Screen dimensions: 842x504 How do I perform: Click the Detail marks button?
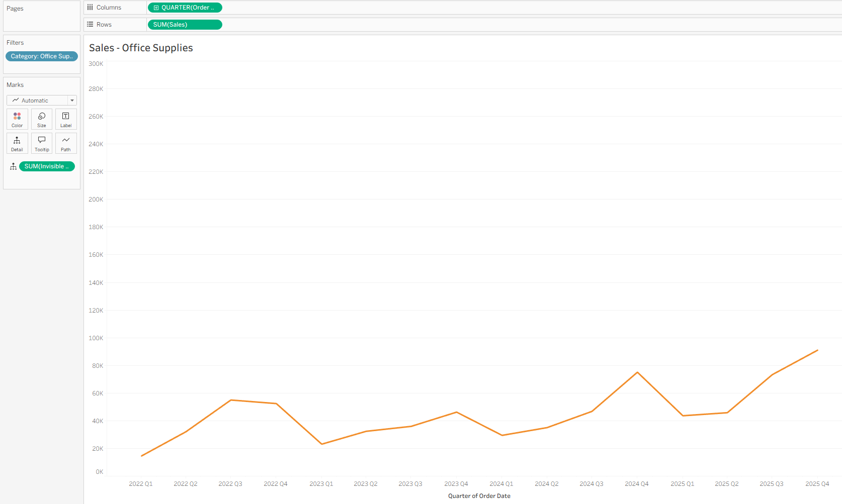click(x=17, y=143)
